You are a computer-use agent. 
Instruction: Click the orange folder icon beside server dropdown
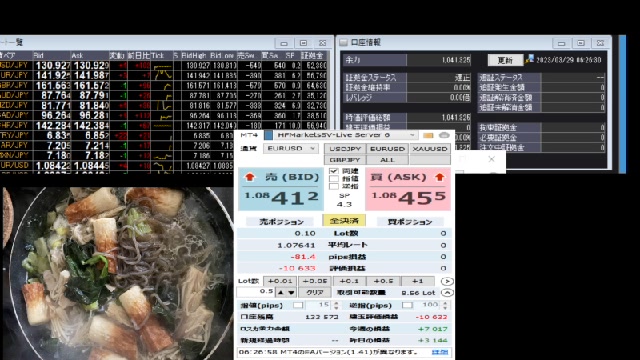pos(428,135)
